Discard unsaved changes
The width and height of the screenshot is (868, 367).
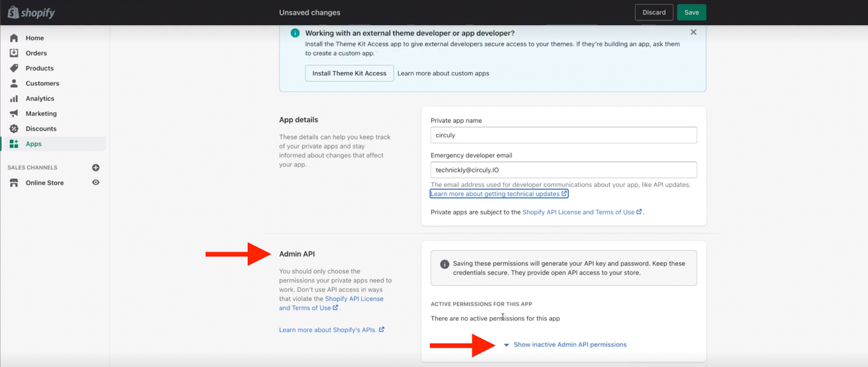pyautogui.click(x=654, y=12)
